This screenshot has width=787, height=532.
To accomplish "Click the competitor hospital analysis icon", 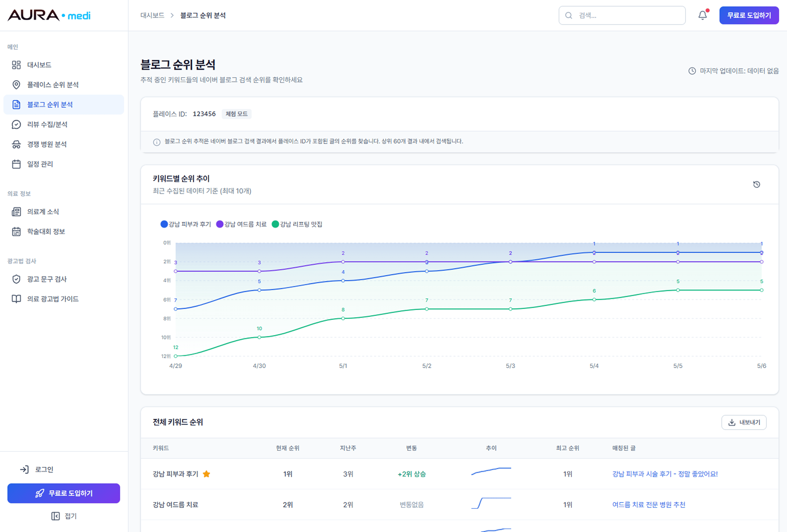I will point(16,144).
